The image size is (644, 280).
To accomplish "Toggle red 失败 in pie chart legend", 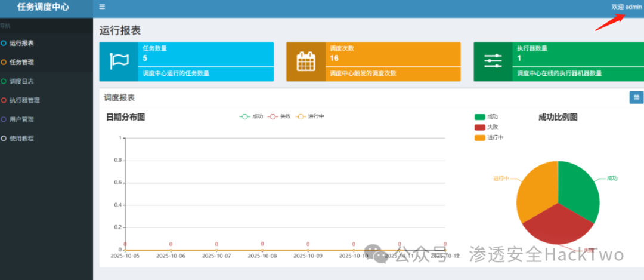I will [487, 127].
